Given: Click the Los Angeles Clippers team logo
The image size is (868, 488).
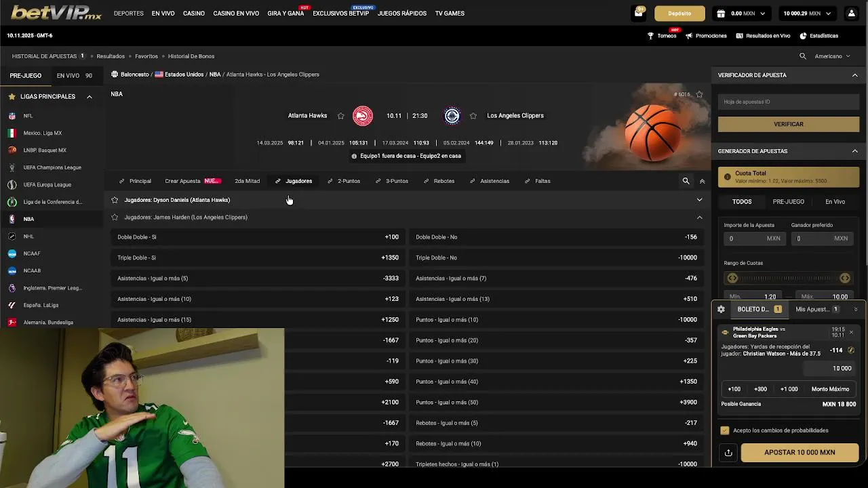Looking at the screenshot, I should click(x=452, y=116).
